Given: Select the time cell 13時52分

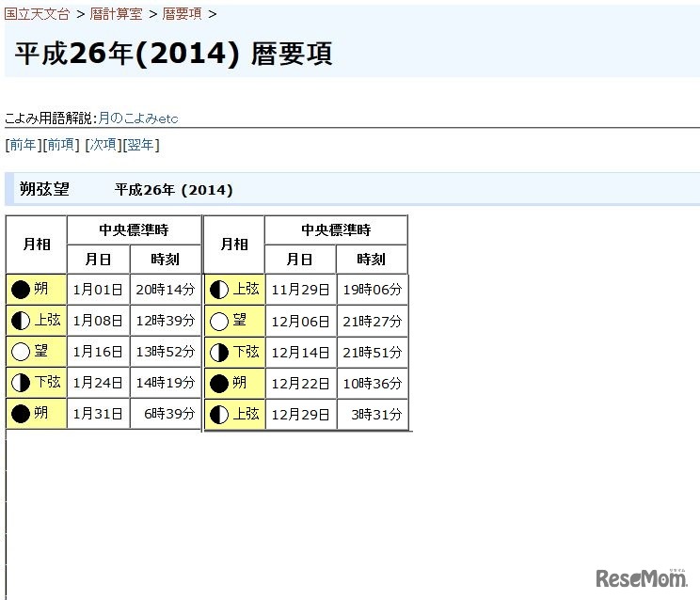Looking at the screenshot, I should [166, 352].
